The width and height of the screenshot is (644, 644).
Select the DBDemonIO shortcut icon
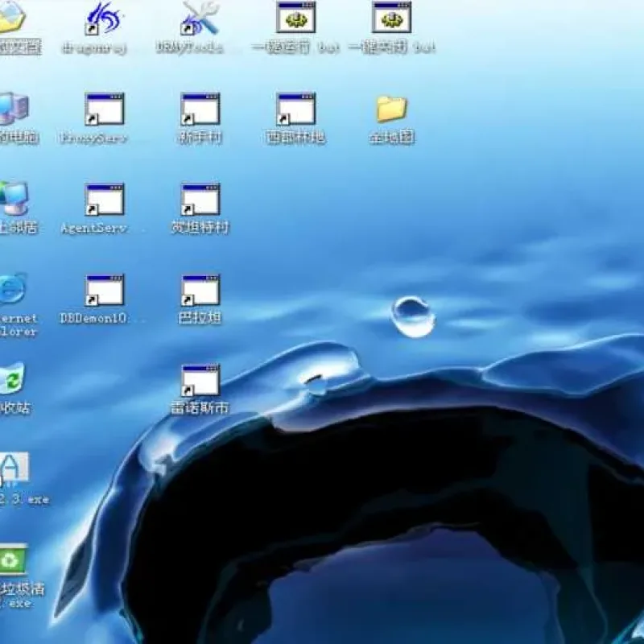click(104, 291)
